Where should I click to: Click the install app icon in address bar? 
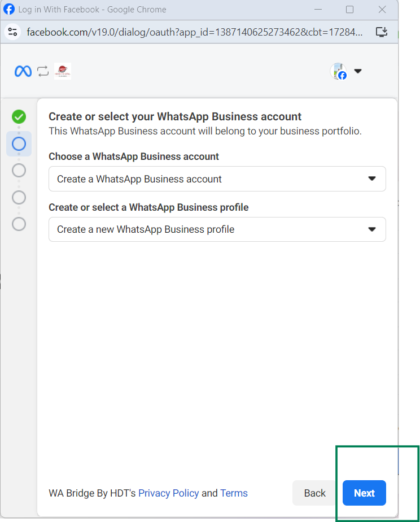[x=382, y=32]
